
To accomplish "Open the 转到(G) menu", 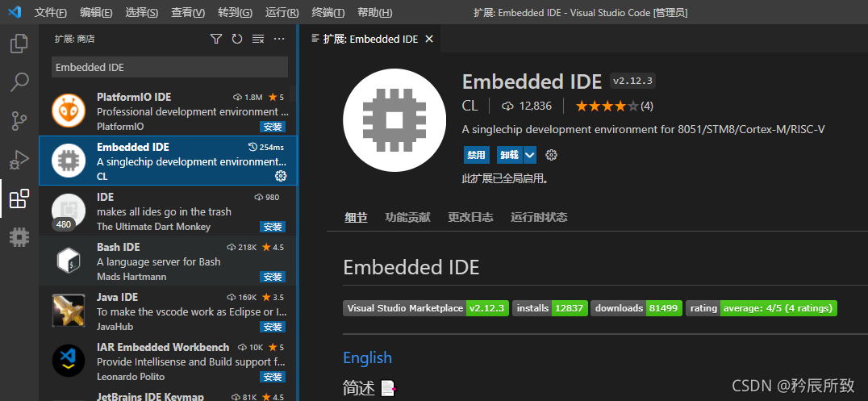I will click(235, 12).
